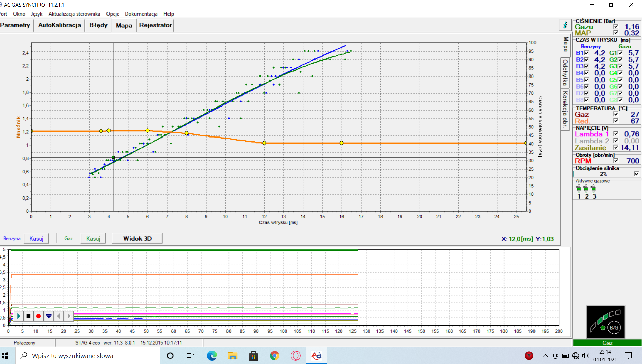The image size is (642, 364).
Task: Click the red three-pointed tray icon
Action: 529,356
